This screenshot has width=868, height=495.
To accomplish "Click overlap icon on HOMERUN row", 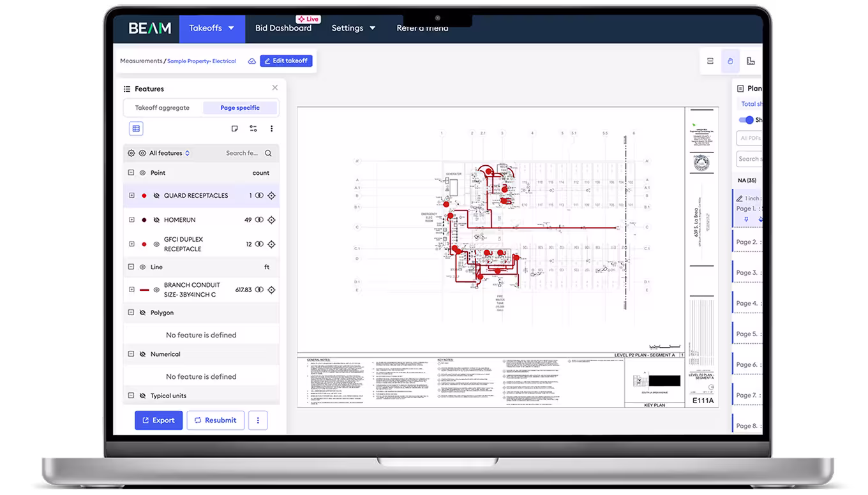I will tap(259, 220).
